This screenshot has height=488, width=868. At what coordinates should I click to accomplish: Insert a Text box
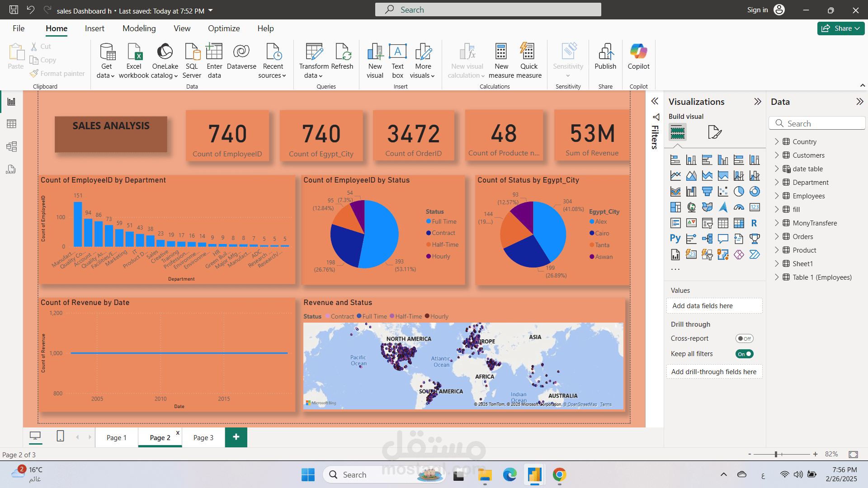tap(397, 61)
